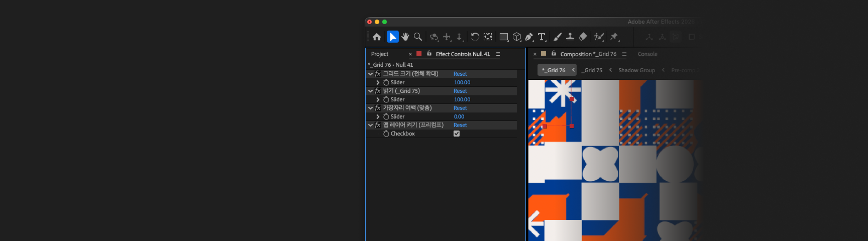Toggle lock on the Effect Controls panel
The width and height of the screenshot is (868, 241).
pos(429,54)
